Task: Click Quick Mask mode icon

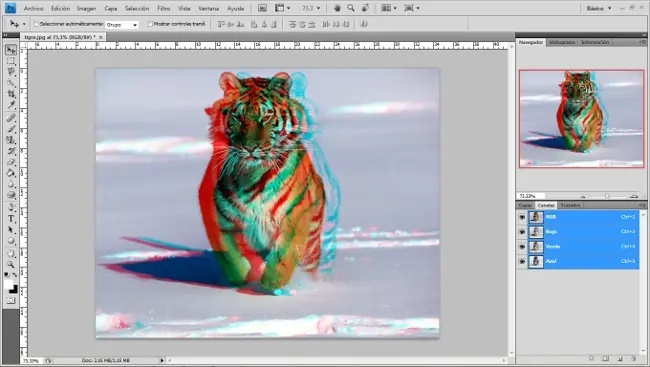Action: point(11,300)
